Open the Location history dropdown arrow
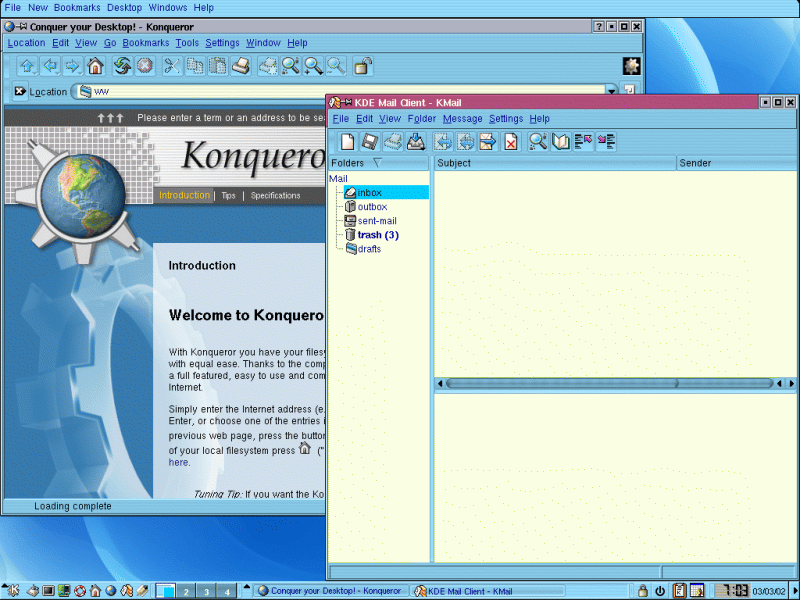 611,91
